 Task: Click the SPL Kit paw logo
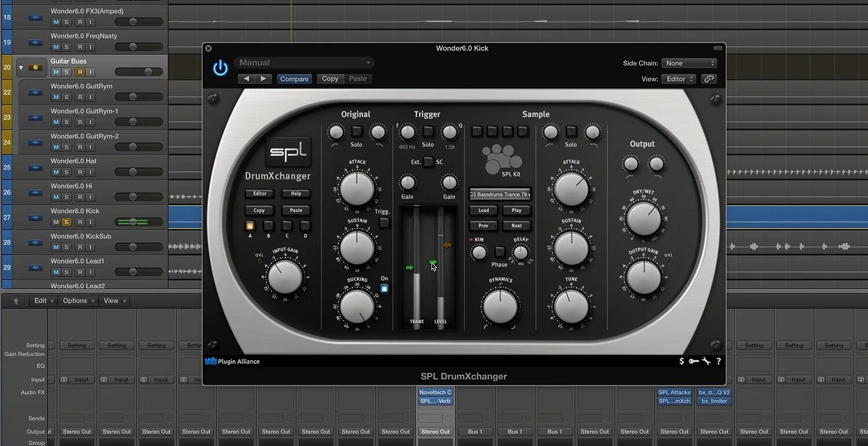502,159
